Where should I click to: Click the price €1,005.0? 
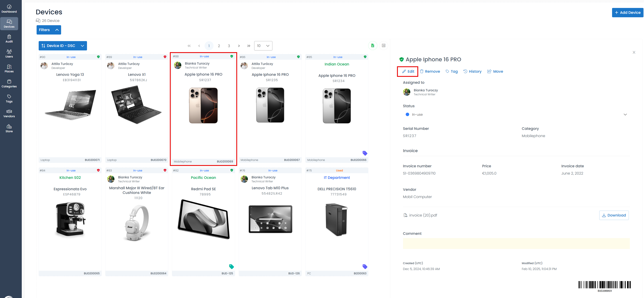click(x=489, y=174)
